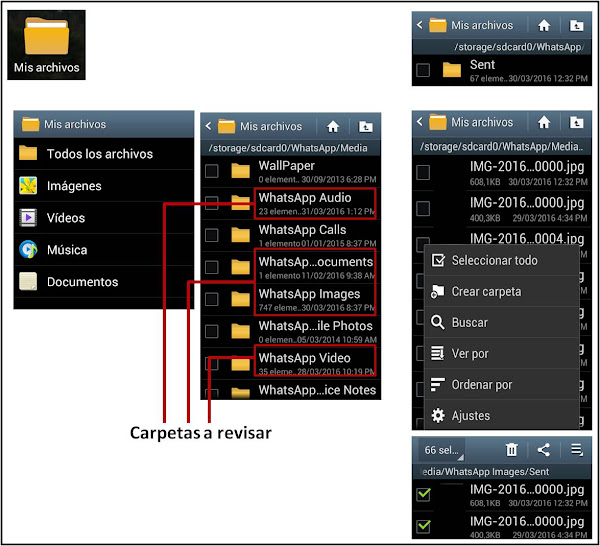Choose Seleccionar todo from the menu
600x546 pixels.
[502, 260]
